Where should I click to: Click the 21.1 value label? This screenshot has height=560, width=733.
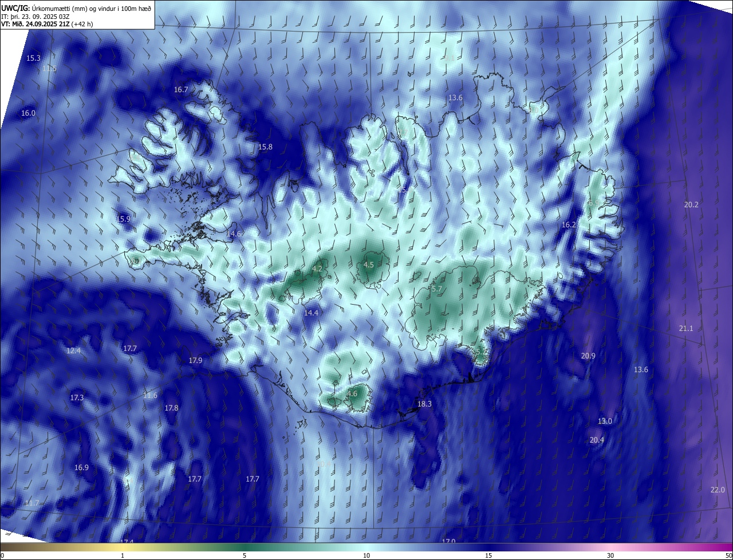click(x=686, y=328)
